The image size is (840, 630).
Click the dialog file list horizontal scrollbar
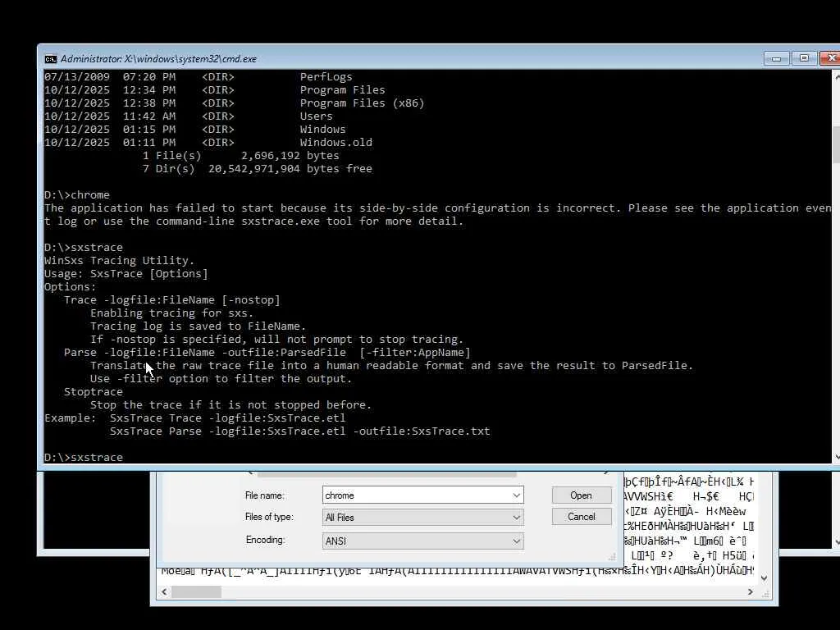coord(387,474)
